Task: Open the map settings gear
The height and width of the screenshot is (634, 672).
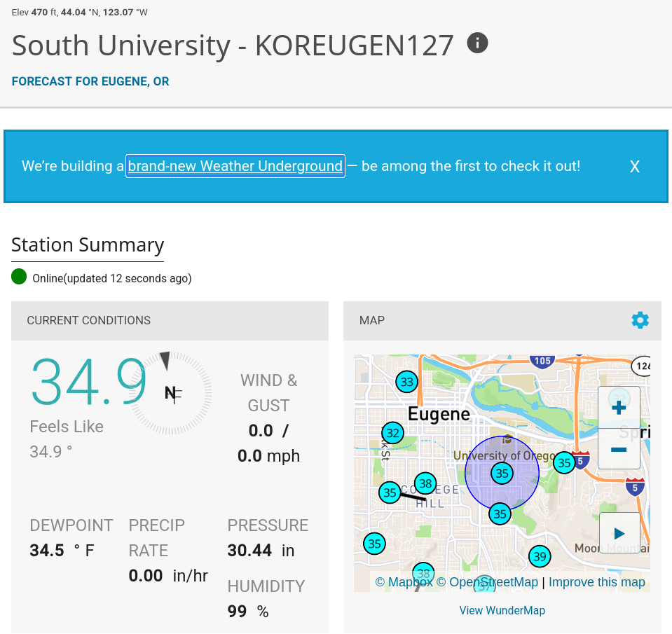Action: pos(640,320)
